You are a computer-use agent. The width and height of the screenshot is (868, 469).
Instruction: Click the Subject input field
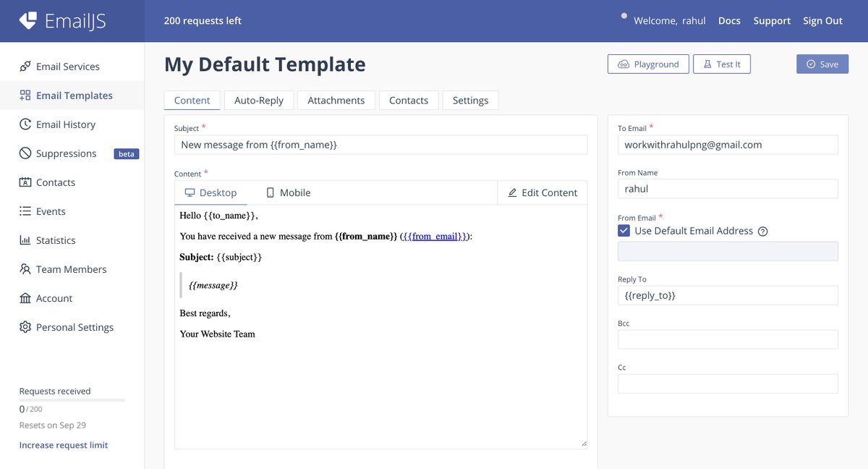tap(380, 145)
